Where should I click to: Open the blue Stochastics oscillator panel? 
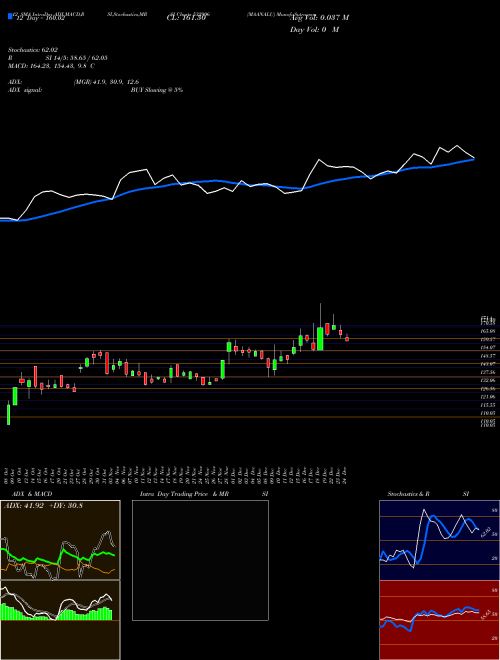point(439,540)
